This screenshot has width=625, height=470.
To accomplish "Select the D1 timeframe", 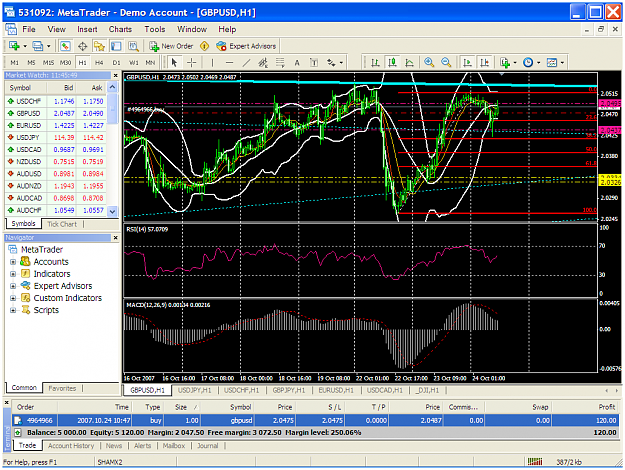I will 116,63.
